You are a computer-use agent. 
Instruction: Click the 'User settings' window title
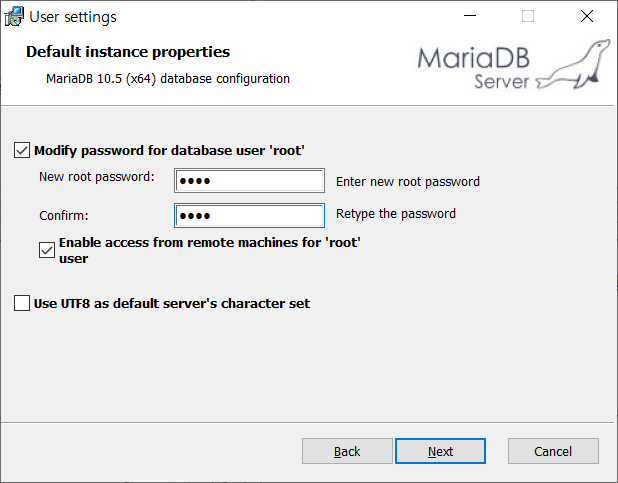pyautogui.click(x=73, y=17)
